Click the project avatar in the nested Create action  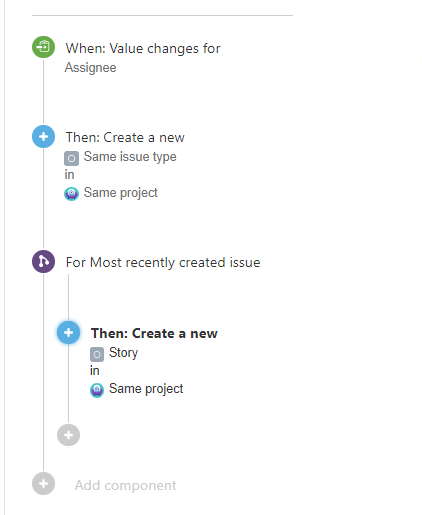click(97, 390)
